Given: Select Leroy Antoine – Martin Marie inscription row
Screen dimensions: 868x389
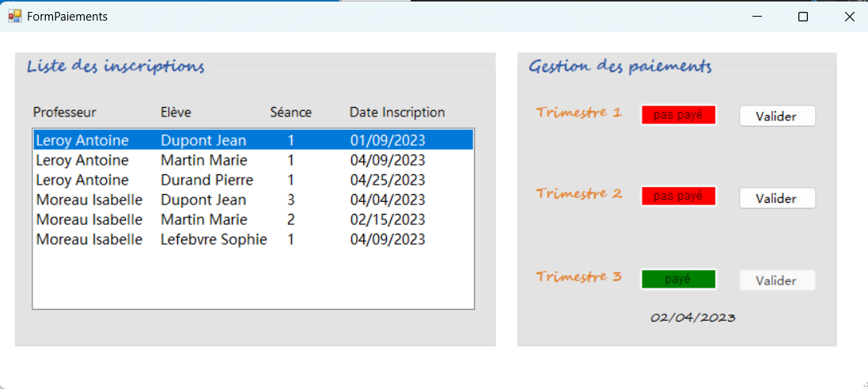Looking at the screenshot, I should click(253, 160).
